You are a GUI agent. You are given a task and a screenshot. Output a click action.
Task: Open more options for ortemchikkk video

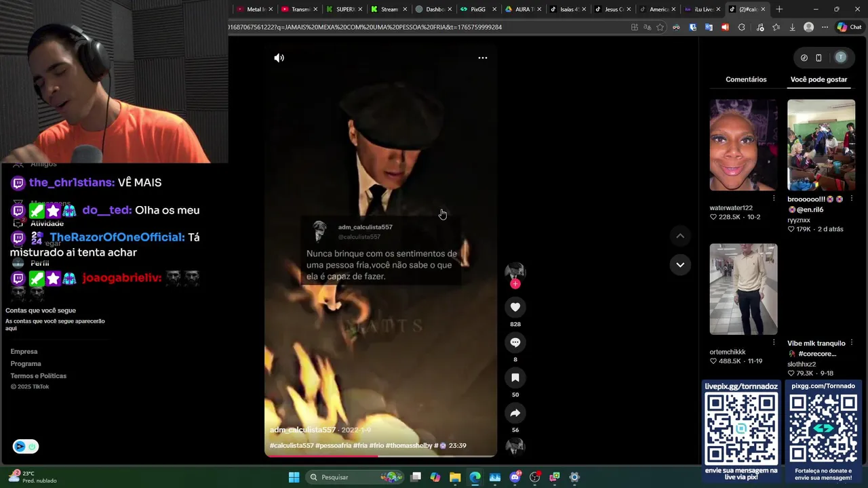coord(774,342)
